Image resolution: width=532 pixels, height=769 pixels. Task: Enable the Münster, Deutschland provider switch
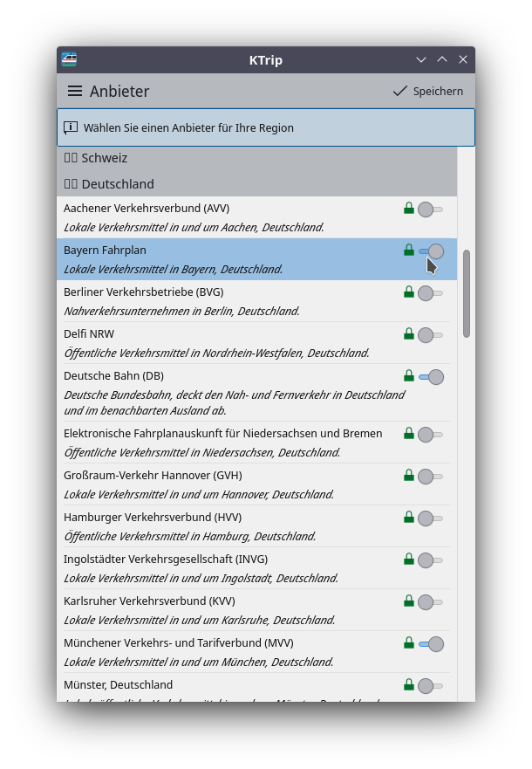[430, 686]
